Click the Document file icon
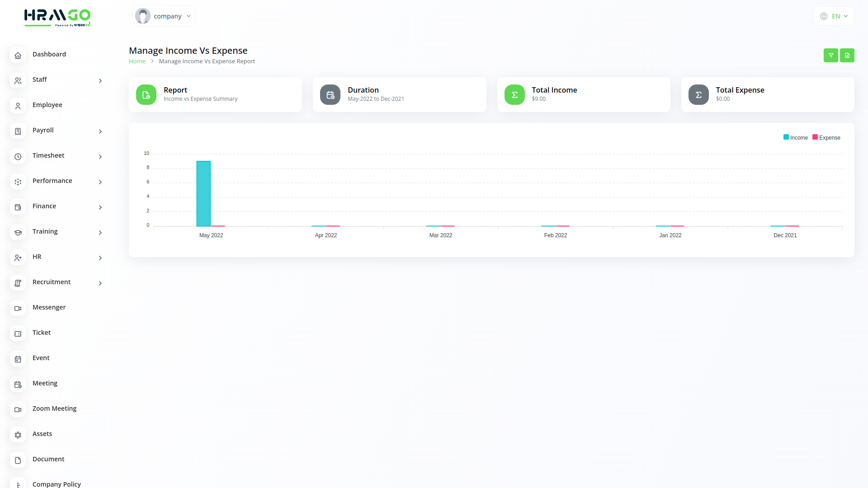The width and height of the screenshot is (868, 488). click(18, 460)
